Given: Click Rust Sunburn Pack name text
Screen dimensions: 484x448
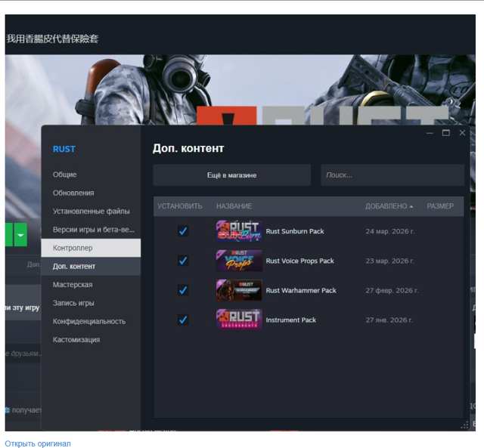Looking at the screenshot, I should [x=295, y=231].
